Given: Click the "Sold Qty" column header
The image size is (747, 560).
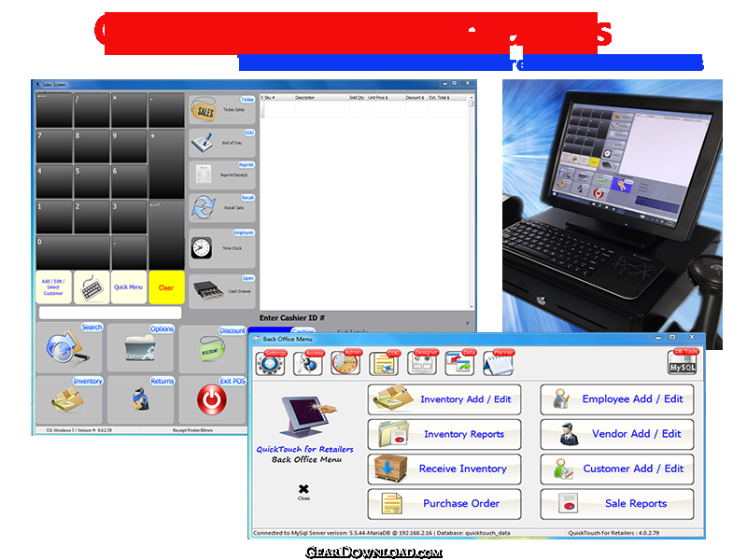Looking at the screenshot, I should tap(357, 98).
